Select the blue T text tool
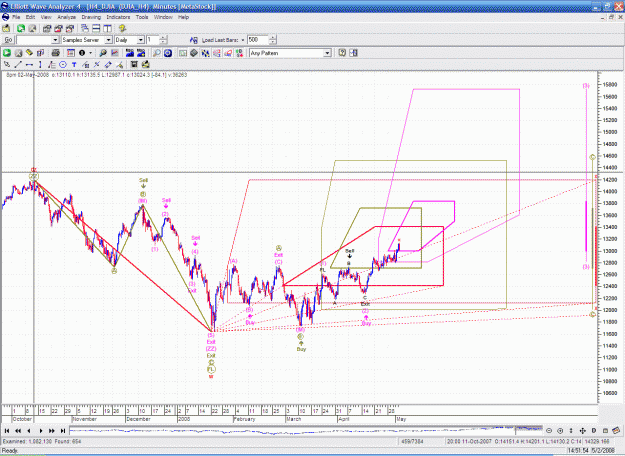Viewport: 625px width, 456px height. click(x=74, y=65)
